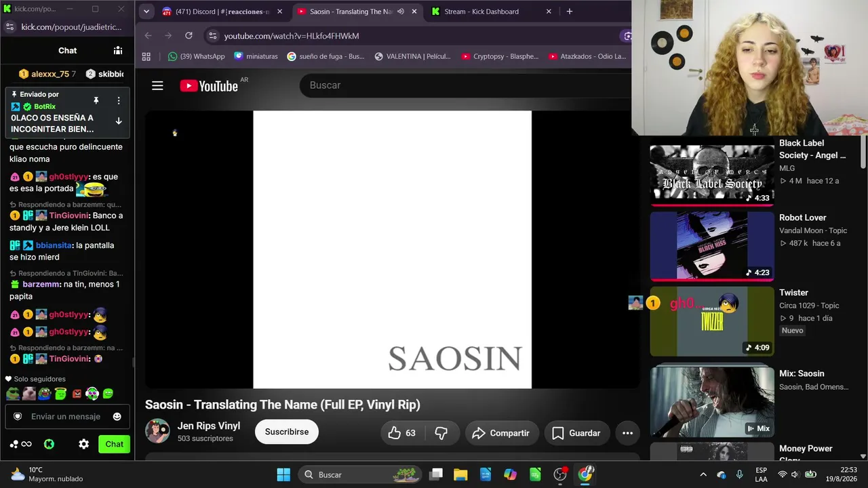Viewport: 868px width, 488px height.
Task: Click Windows taskbar Buscar search box
Action: pos(359,474)
